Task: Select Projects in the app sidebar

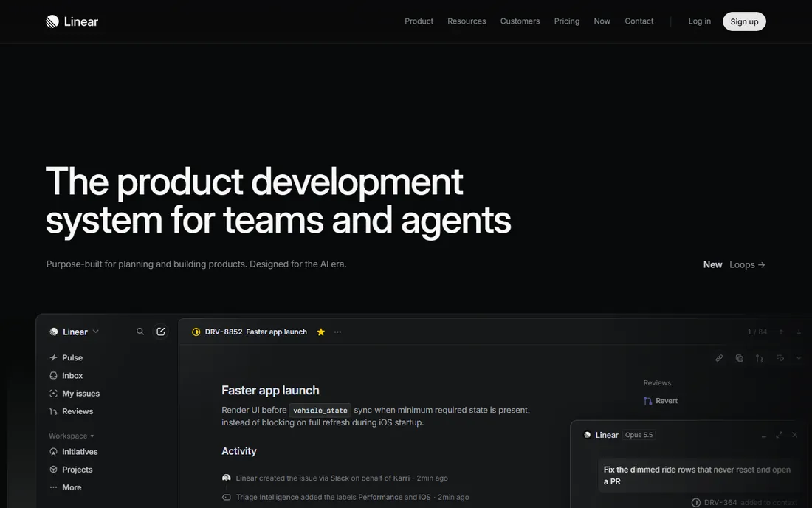Action: tap(78, 470)
